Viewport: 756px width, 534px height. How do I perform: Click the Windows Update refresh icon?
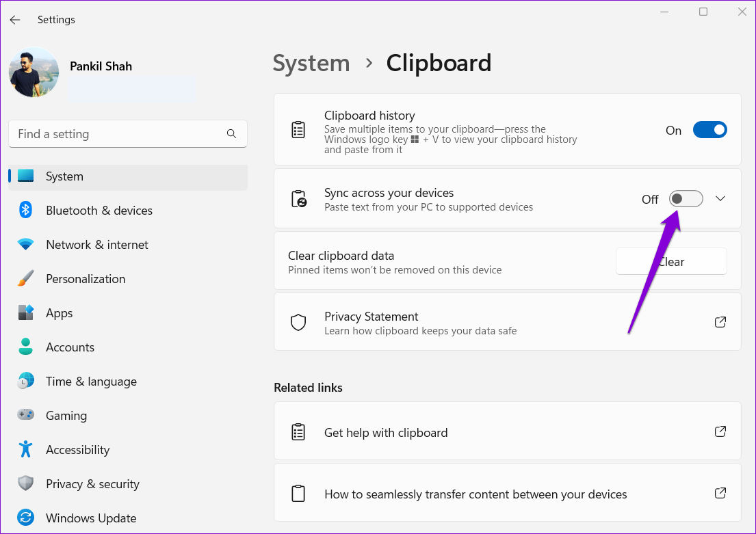25,518
